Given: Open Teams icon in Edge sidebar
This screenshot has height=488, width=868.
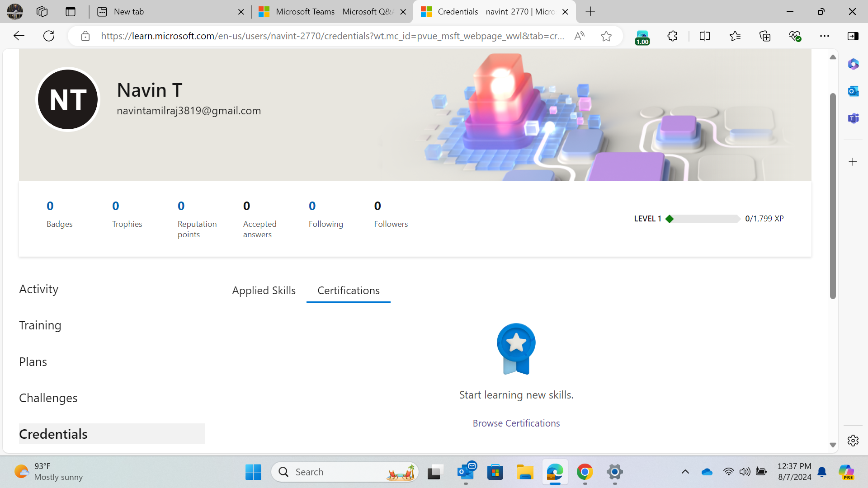Looking at the screenshot, I should point(853,118).
